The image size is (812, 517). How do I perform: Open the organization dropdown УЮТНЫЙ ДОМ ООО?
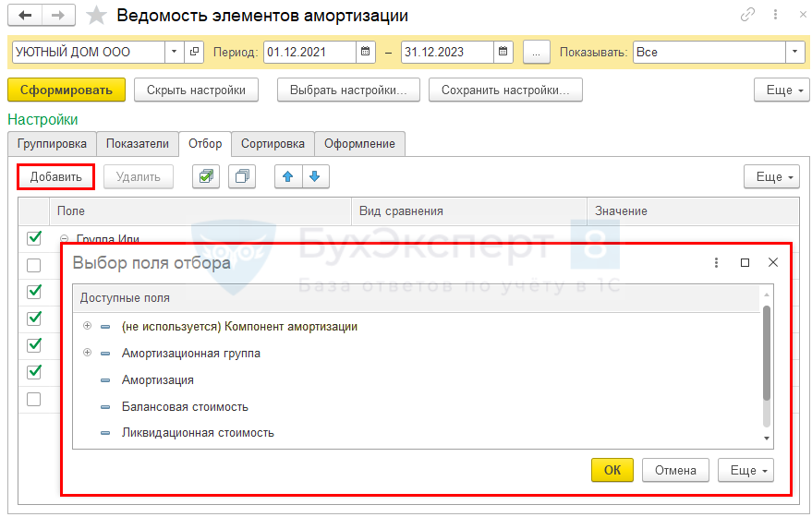pos(173,52)
